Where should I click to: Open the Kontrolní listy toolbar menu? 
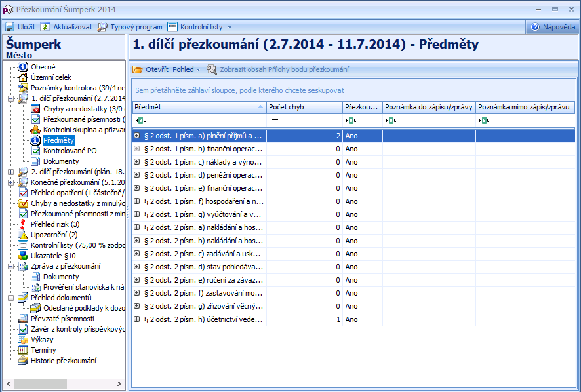[195, 27]
